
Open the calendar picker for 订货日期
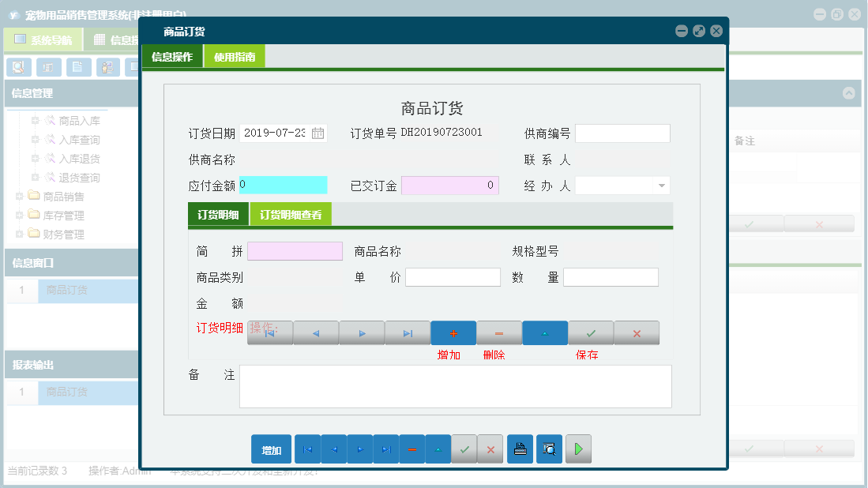pos(319,133)
